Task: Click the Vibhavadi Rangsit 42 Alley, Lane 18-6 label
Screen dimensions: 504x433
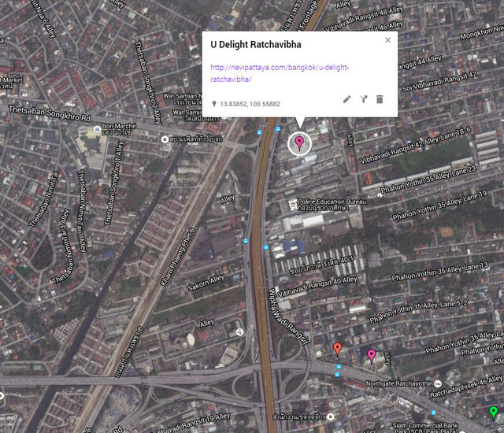Action: coord(415,145)
